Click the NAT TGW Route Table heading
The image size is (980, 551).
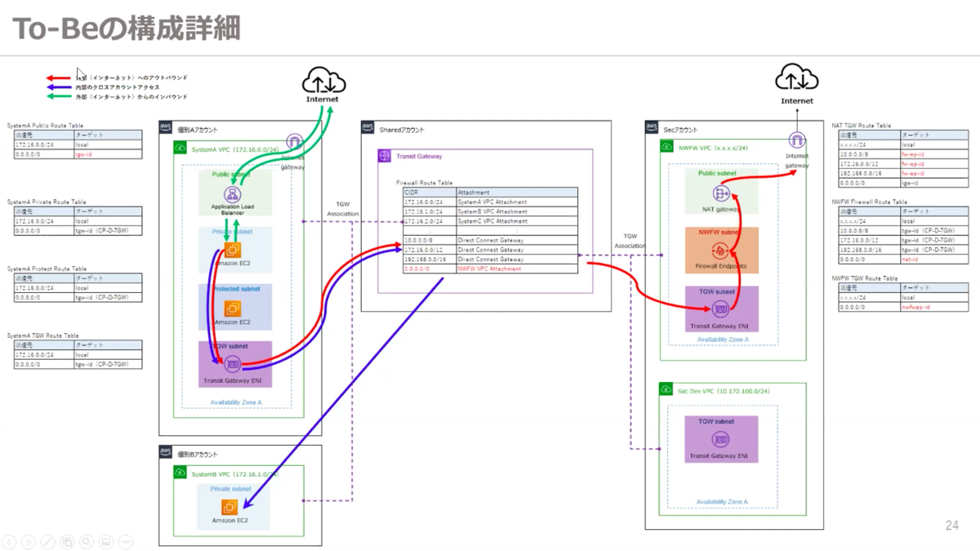[x=862, y=126]
